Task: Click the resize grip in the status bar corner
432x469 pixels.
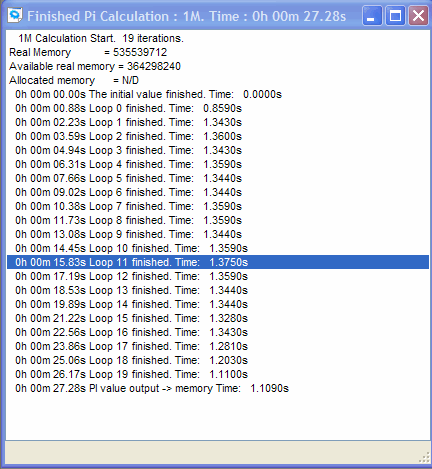Action: [424, 457]
